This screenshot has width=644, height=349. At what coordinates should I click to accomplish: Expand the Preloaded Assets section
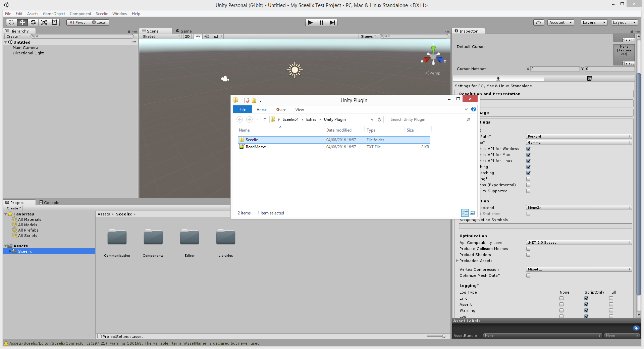coord(457,261)
